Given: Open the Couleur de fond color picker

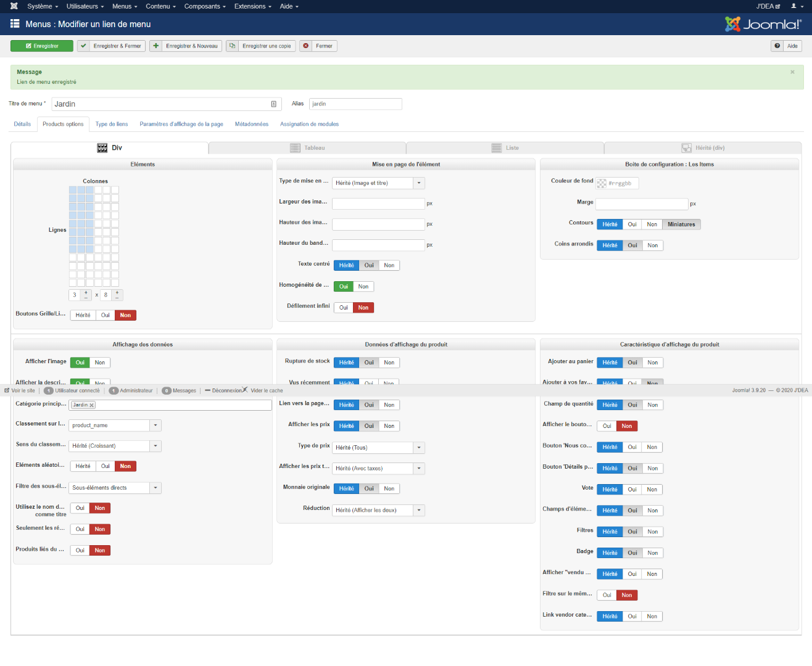Looking at the screenshot, I should pos(602,183).
